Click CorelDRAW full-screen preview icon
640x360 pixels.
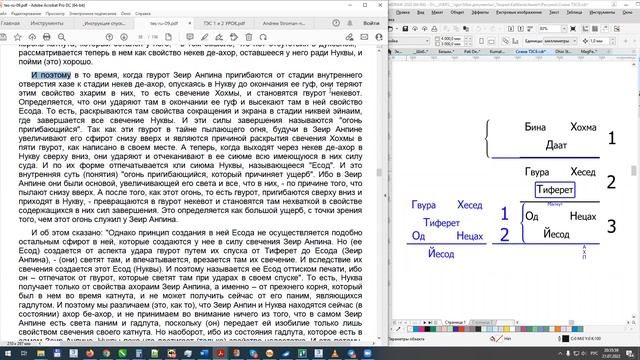coord(573,29)
